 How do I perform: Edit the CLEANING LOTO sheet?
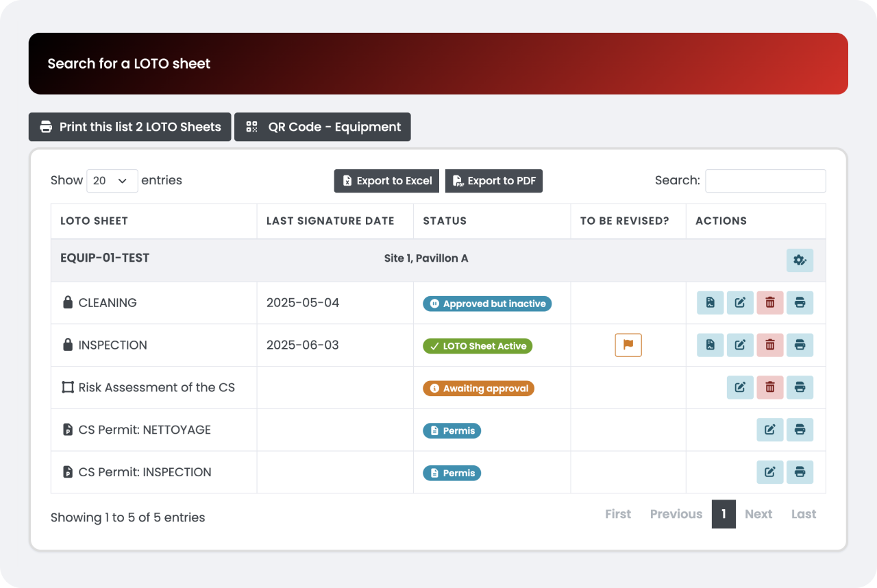pos(740,303)
